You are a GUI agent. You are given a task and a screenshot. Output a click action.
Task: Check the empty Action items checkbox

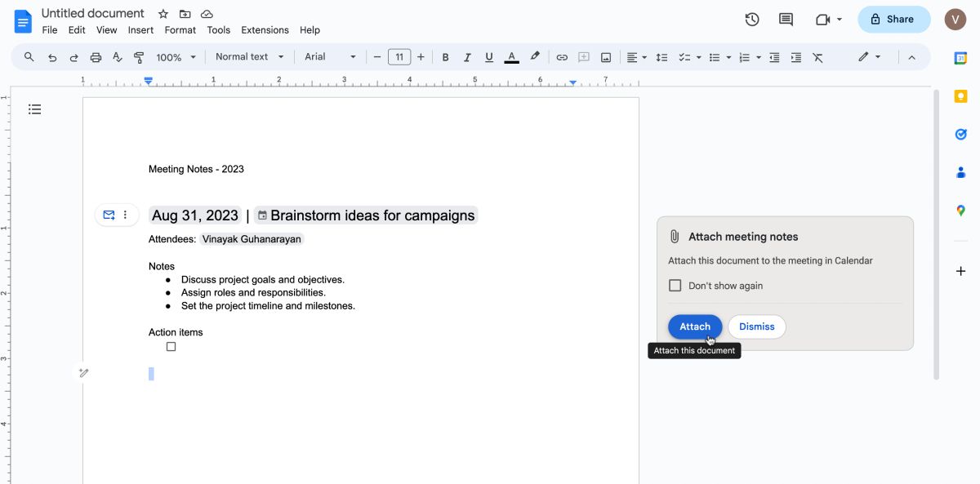[171, 346]
